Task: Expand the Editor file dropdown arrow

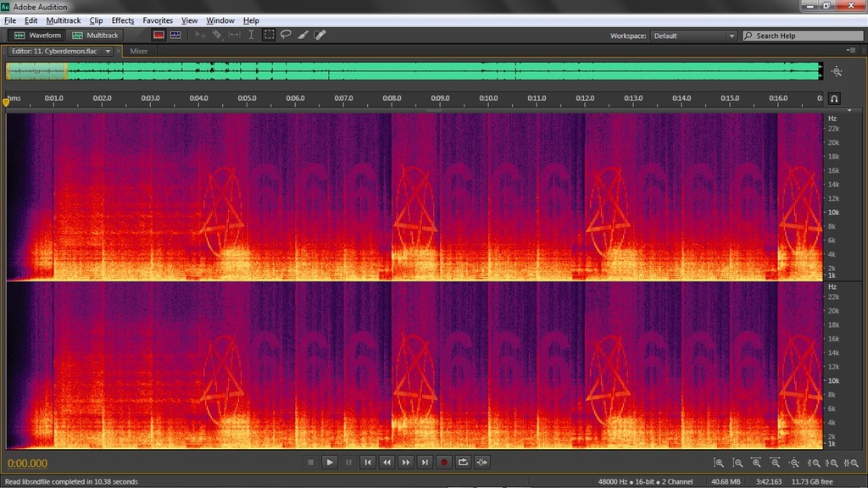Action: pos(108,51)
